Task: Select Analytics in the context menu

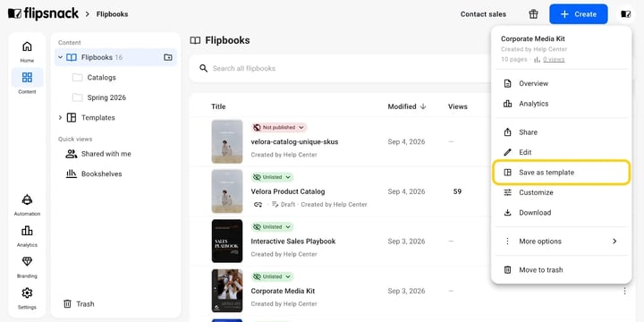Action: click(x=561, y=104)
